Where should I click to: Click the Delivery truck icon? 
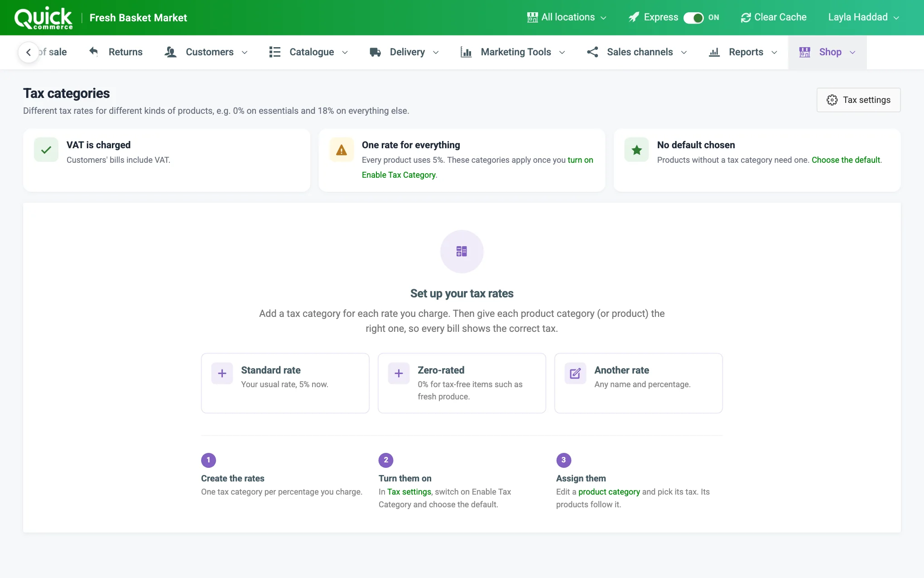click(x=375, y=52)
